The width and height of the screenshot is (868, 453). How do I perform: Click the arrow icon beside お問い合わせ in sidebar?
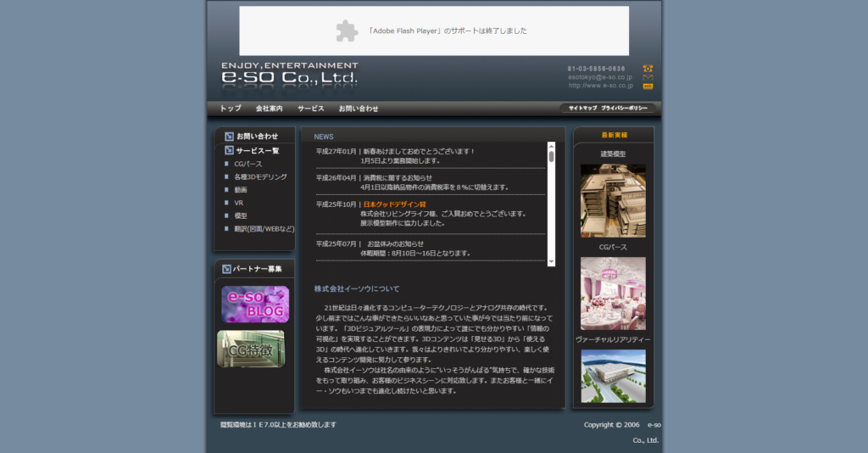(229, 137)
